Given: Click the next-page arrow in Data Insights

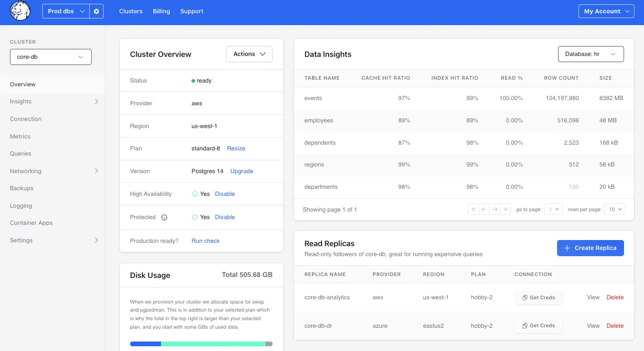Looking at the screenshot, I should pyautogui.click(x=495, y=209).
